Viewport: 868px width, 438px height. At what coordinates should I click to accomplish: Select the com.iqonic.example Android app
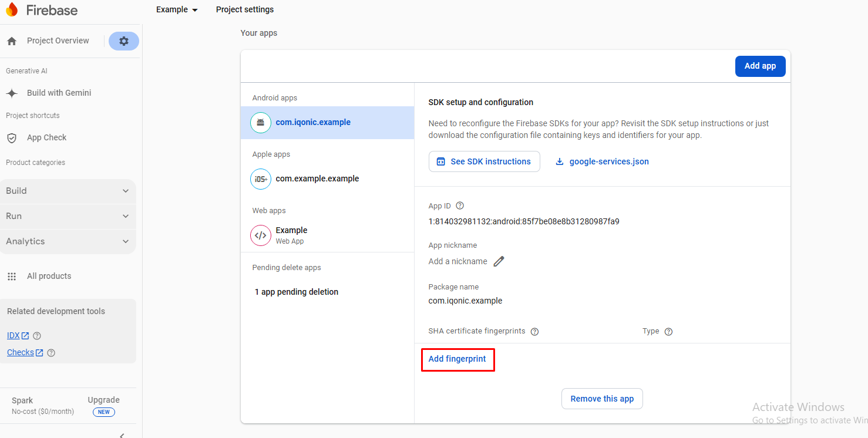[x=327, y=123]
